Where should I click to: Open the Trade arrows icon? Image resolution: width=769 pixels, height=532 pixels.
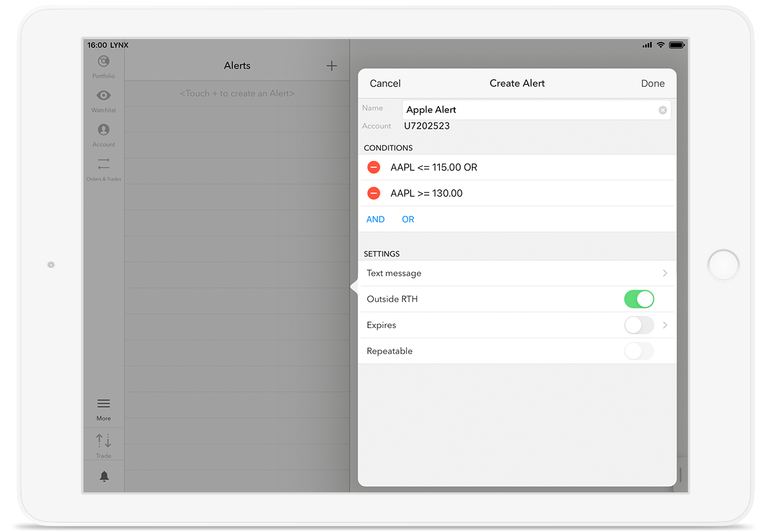point(104,440)
